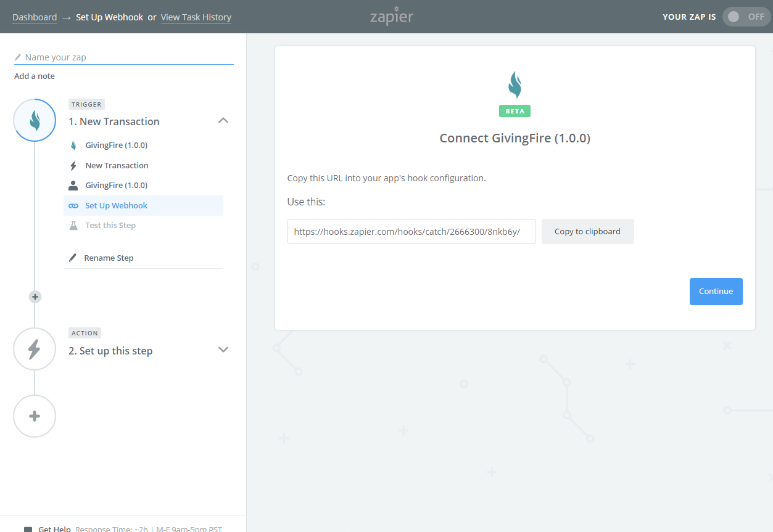The image size is (773, 532).
Task: Collapse the New Transaction trigger step
Action: pos(223,121)
